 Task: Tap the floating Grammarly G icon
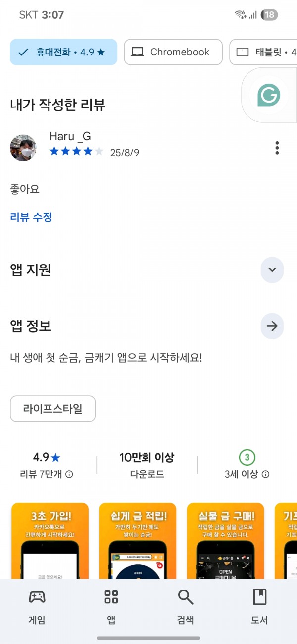click(269, 95)
